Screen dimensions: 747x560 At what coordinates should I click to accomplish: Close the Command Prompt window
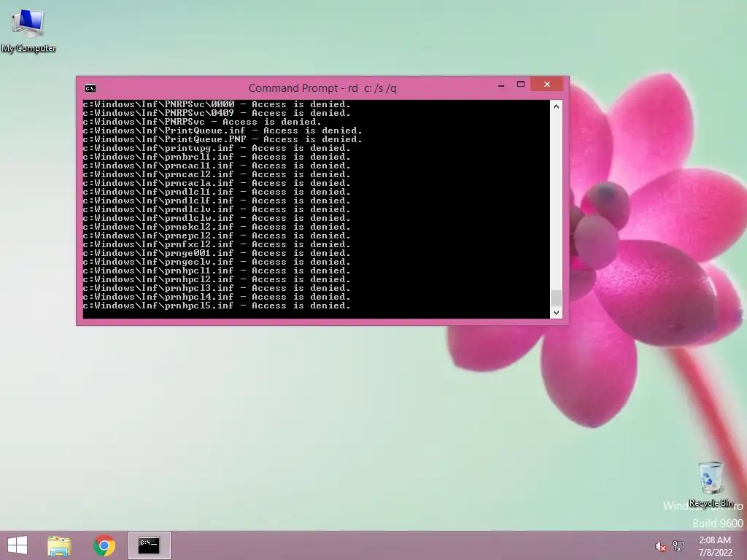547,85
